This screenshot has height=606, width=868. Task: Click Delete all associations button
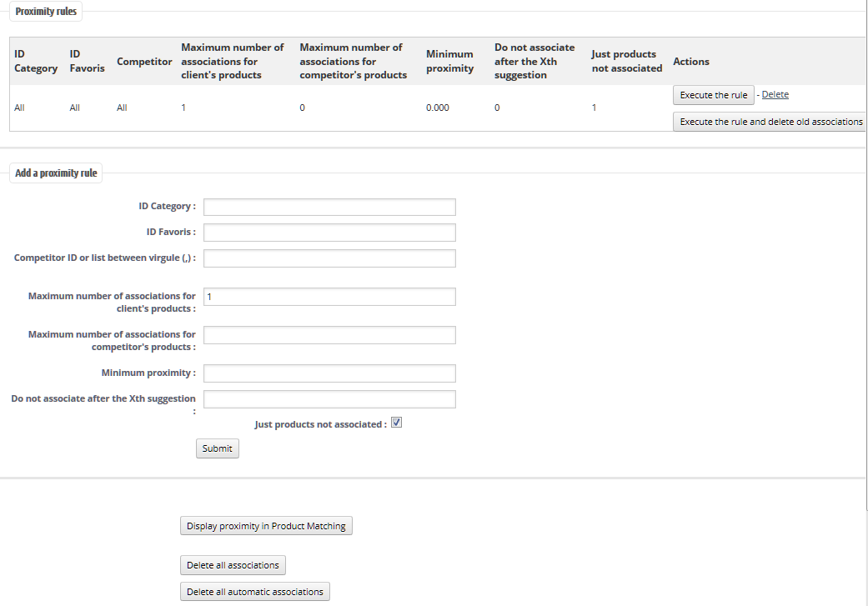[233, 565]
